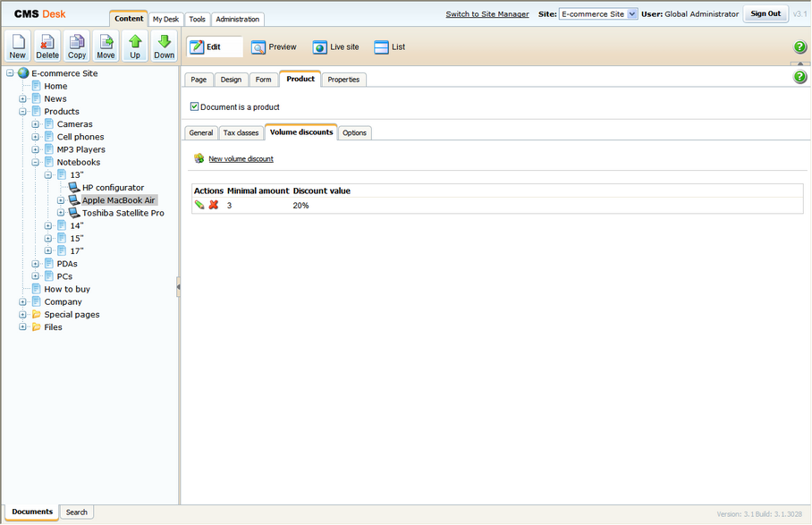Open the Properties tab
This screenshot has width=812, height=525.
[343, 80]
